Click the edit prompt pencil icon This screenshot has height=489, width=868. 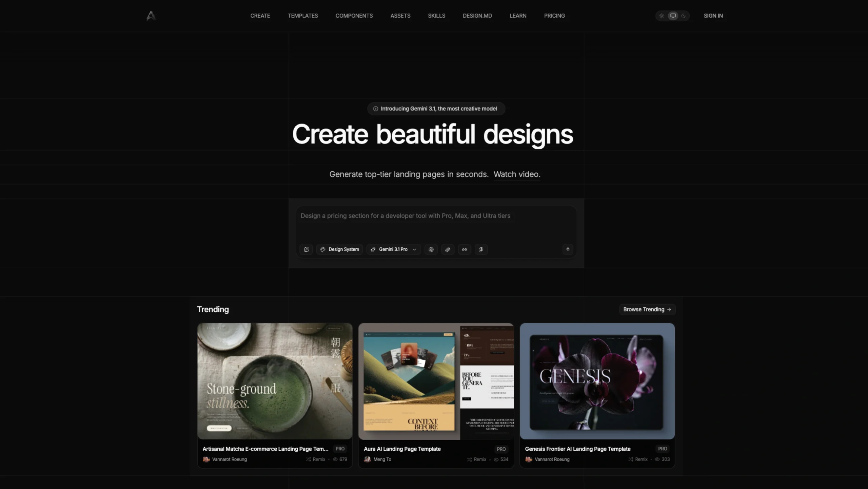point(306,249)
